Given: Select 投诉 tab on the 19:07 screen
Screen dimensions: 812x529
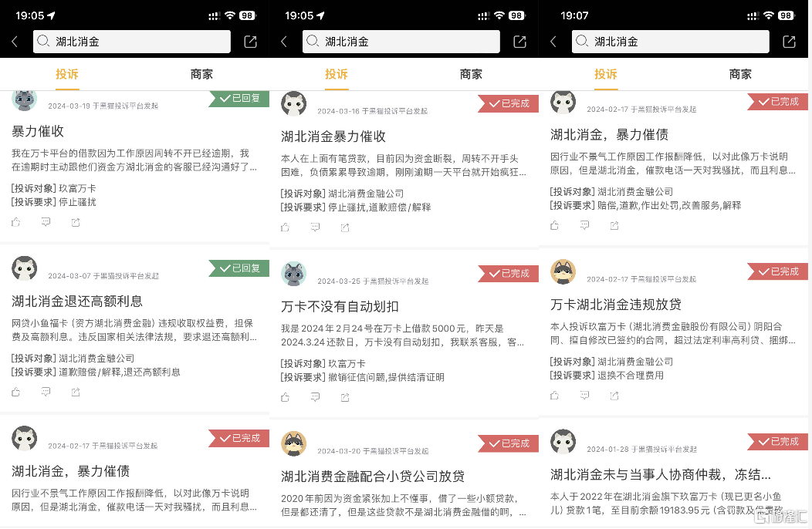Looking at the screenshot, I should click(x=605, y=74).
